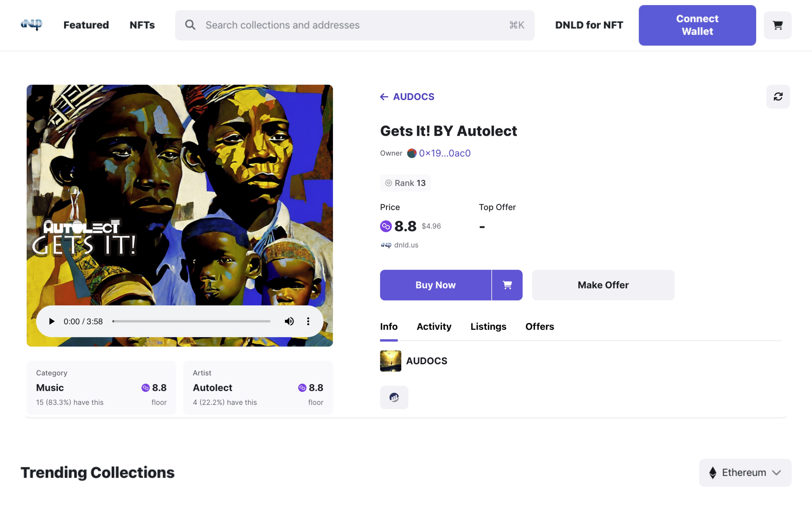Viewport: 812px width, 507px height.
Task: Open the shopping cart in the header
Action: [777, 25]
